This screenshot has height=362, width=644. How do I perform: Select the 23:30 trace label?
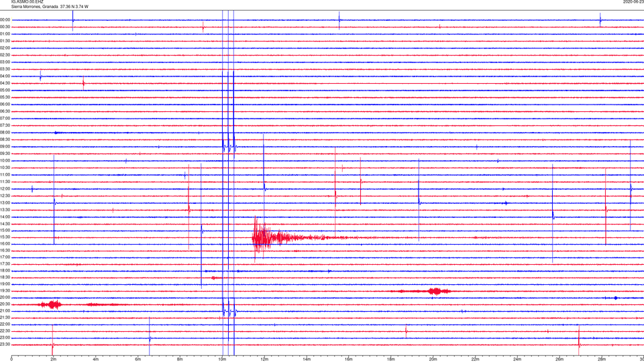pyautogui.click(x=5, y=345)
